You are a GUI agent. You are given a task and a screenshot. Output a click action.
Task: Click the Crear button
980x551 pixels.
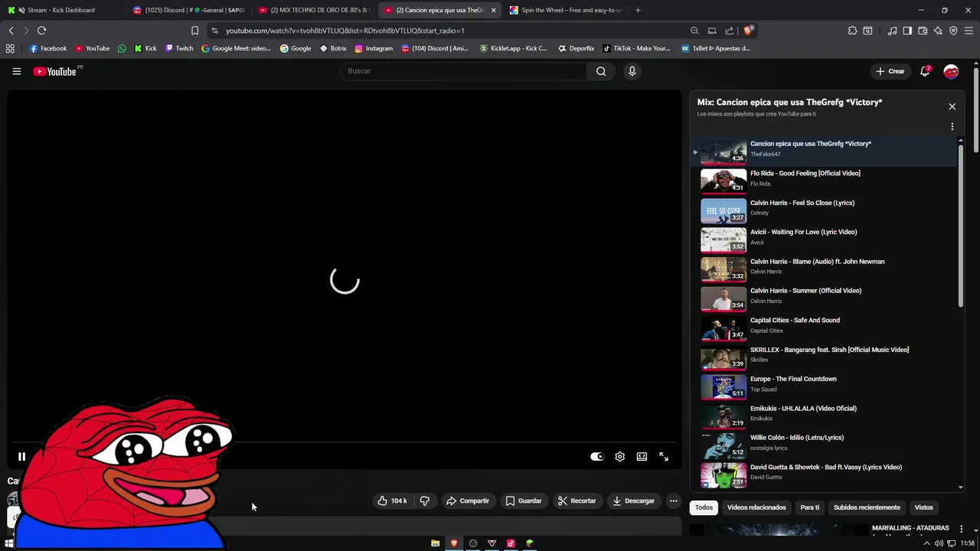point(890,71)
